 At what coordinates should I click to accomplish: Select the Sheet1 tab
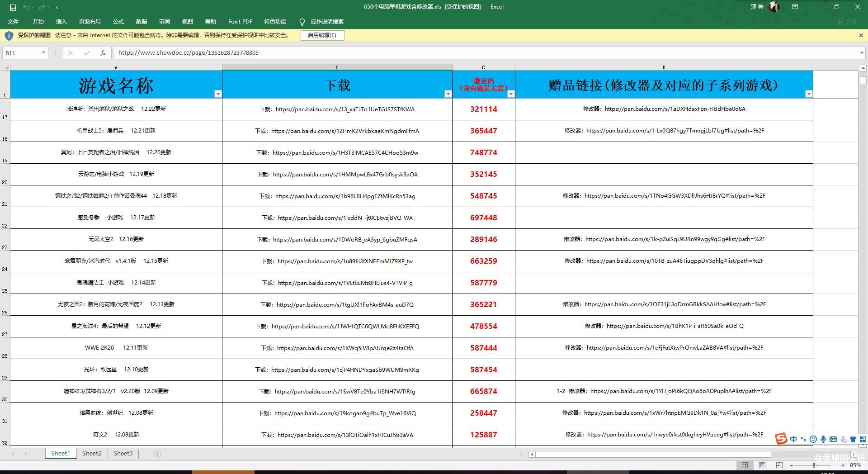(61, 453)
